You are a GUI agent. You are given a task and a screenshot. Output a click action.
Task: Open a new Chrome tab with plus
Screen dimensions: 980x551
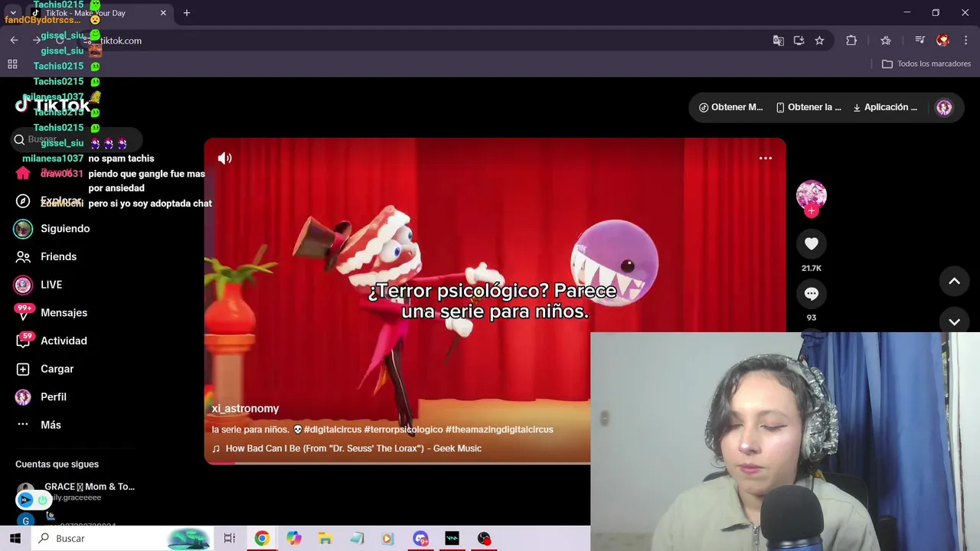point(186,13)
